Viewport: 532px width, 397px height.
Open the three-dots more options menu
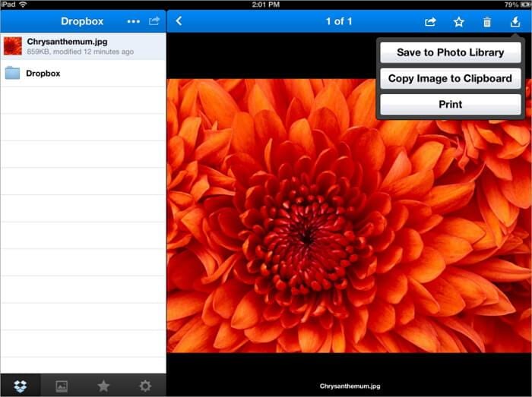point(133,21)
